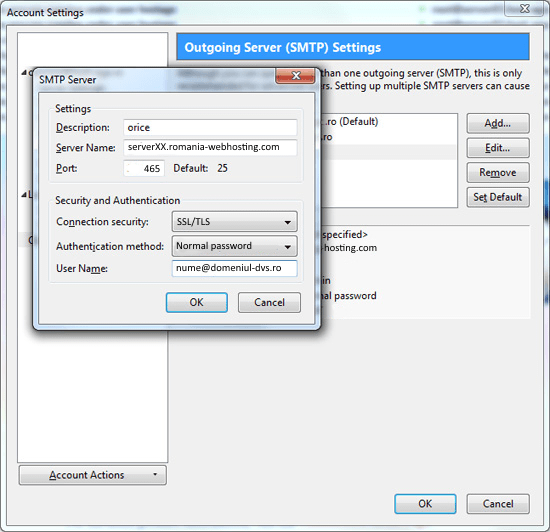Collapse the first account tree arrow
Image resolution: width=550 pixels, height=532 pixels.
pyautogui.click(x=24, y=73)
